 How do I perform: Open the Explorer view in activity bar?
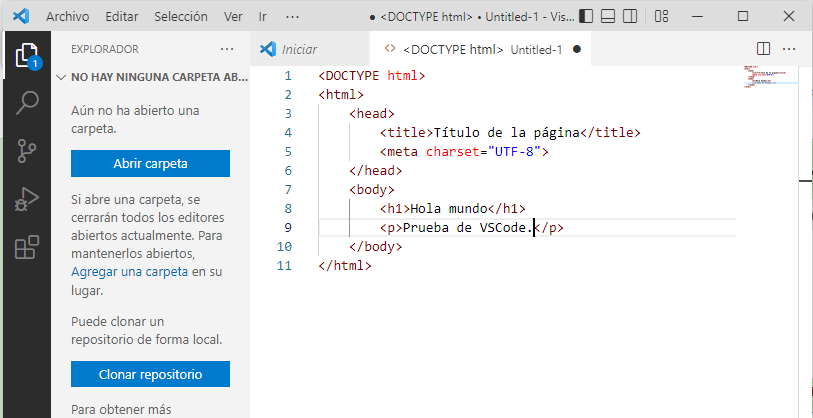click(x=27, y=55)
